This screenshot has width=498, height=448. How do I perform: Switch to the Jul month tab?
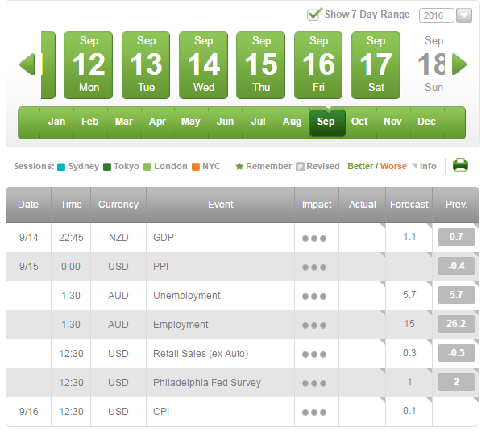click(258, 122)
